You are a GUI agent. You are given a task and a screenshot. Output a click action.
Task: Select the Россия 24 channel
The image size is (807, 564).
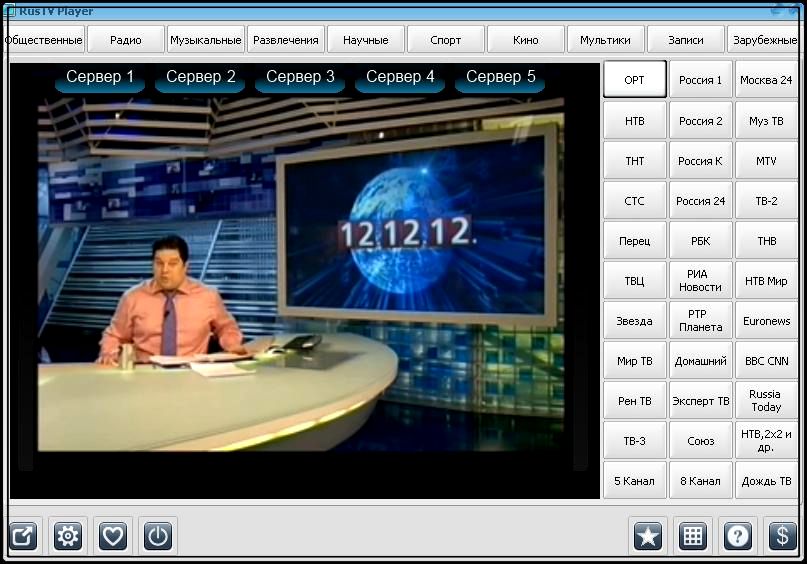700,201
